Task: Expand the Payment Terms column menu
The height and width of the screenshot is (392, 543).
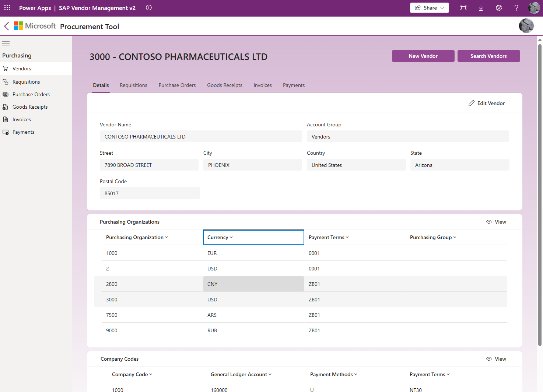Action: click(347, 237)
